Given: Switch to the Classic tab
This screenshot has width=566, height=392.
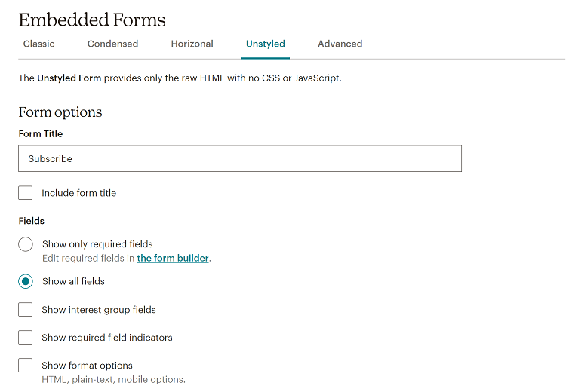Looking at the screenshot, I should coord(38,44).
